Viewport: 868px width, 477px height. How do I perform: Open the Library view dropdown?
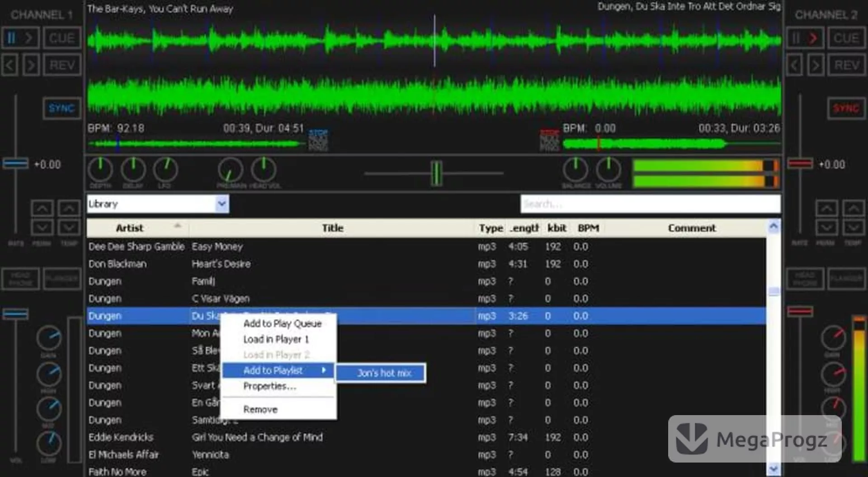[x=222, y=204]
